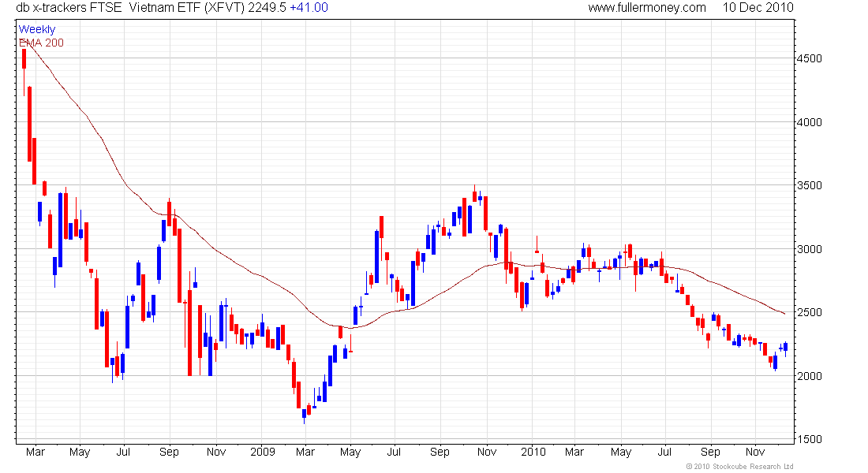Click the 'Weekly' timeframe label
The width and height of the screenshot is (868, 473).
click(x=37, y=29)
